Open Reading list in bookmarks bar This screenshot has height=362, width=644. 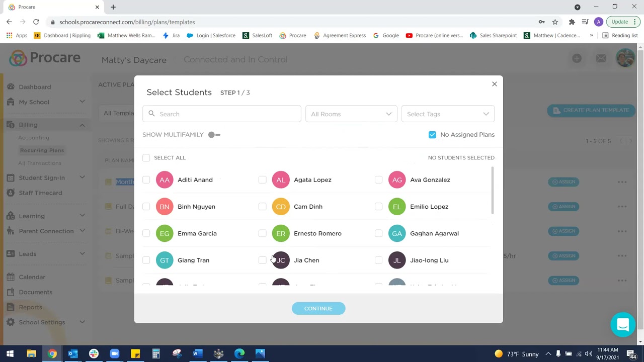pos(620,35)
